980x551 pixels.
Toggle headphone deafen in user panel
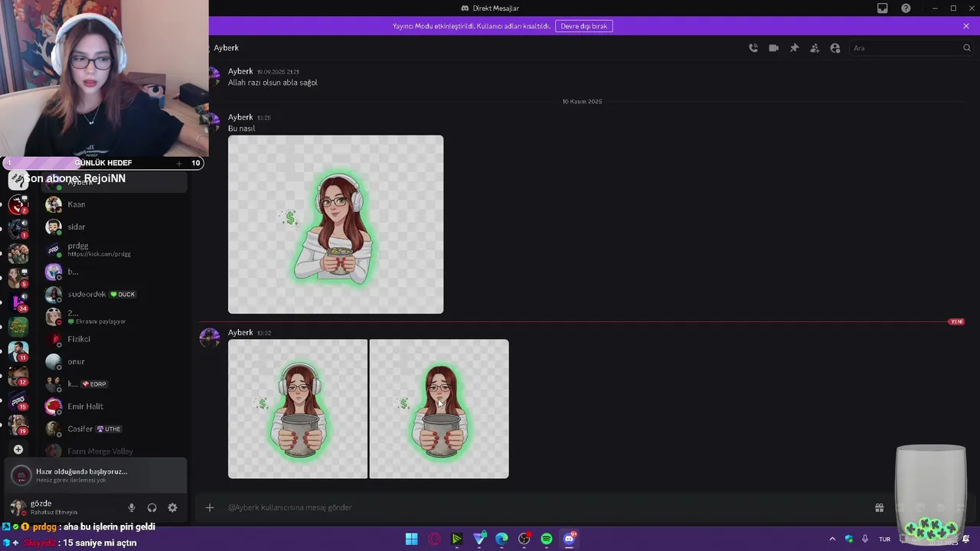152,507
